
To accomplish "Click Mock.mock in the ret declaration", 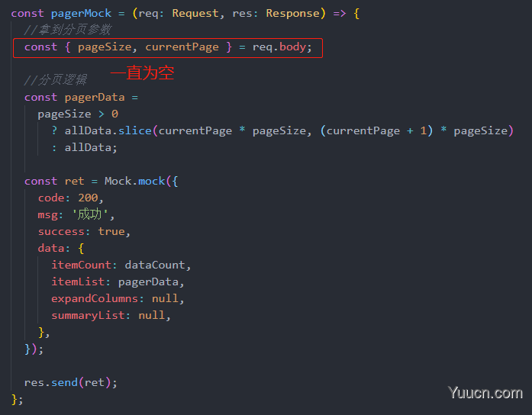I will [x=134, y=181].
